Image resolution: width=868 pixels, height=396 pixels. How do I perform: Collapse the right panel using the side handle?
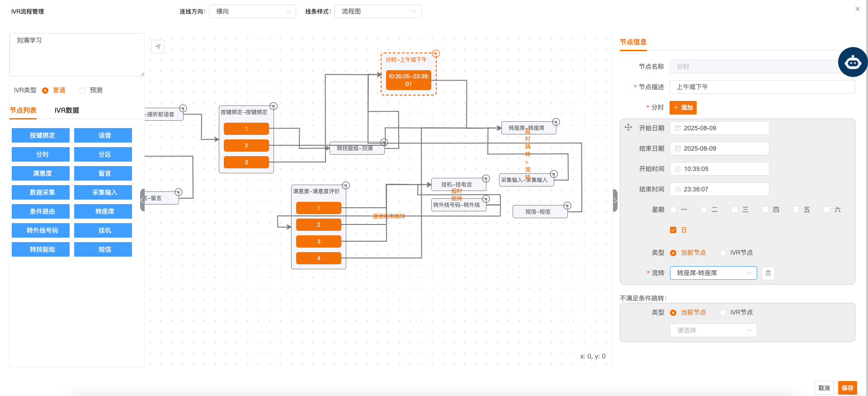click(615, 200)
